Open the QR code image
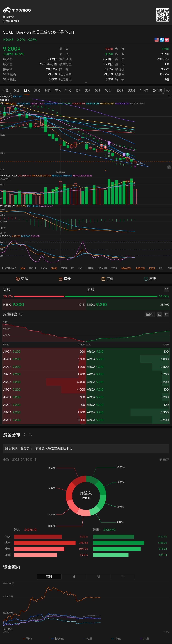172x644 pixels. point(162,15)
